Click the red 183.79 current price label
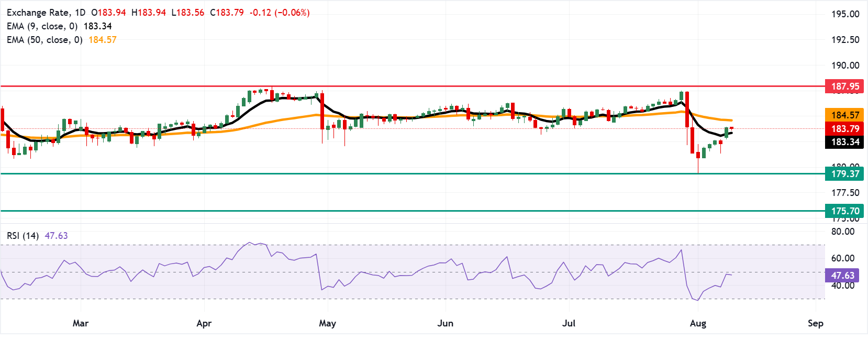 point(845,129)
